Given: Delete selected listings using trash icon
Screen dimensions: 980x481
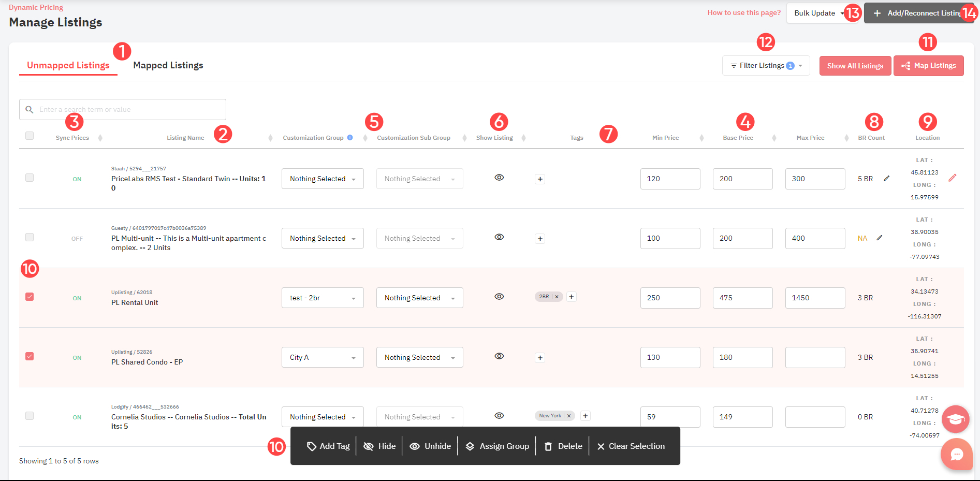Looking at the screenshot, I should (x=563, y=446).
